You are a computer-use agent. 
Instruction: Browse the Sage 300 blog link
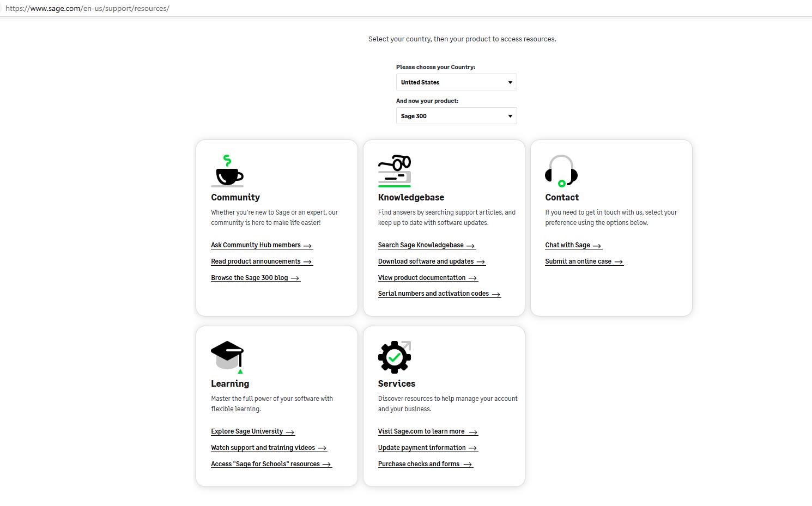256,278
